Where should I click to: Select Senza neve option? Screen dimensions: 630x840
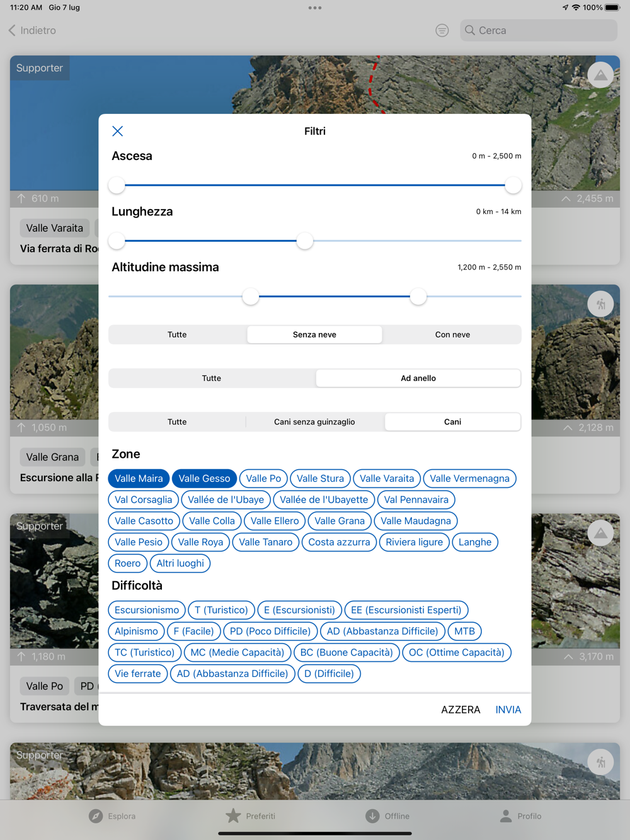314,334
